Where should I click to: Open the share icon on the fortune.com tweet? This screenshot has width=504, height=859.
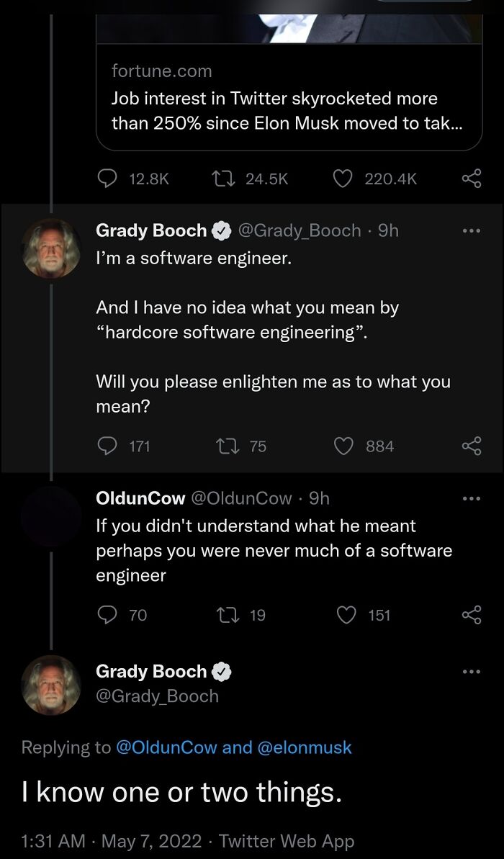coord(472,179)
